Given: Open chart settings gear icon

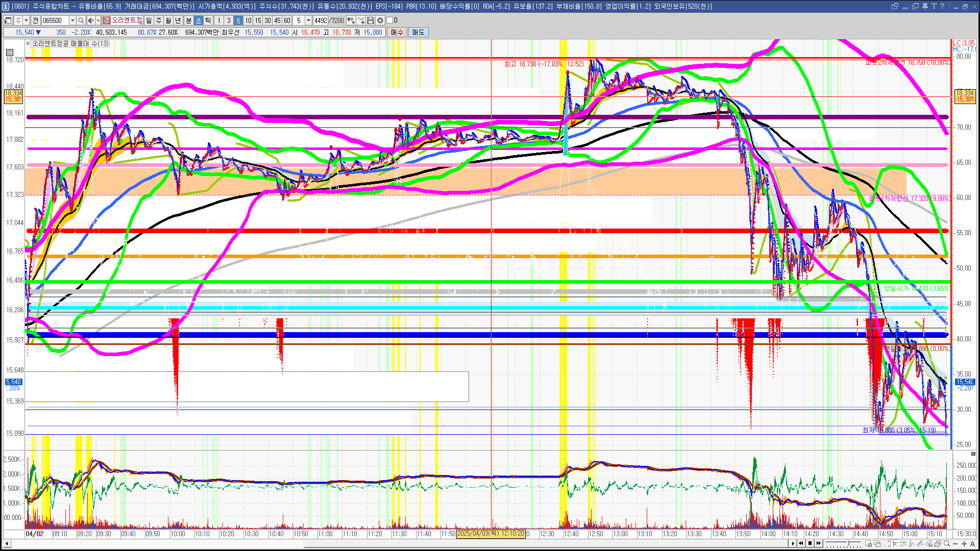Looking at the screenshot, I should [x=380, y=20].
